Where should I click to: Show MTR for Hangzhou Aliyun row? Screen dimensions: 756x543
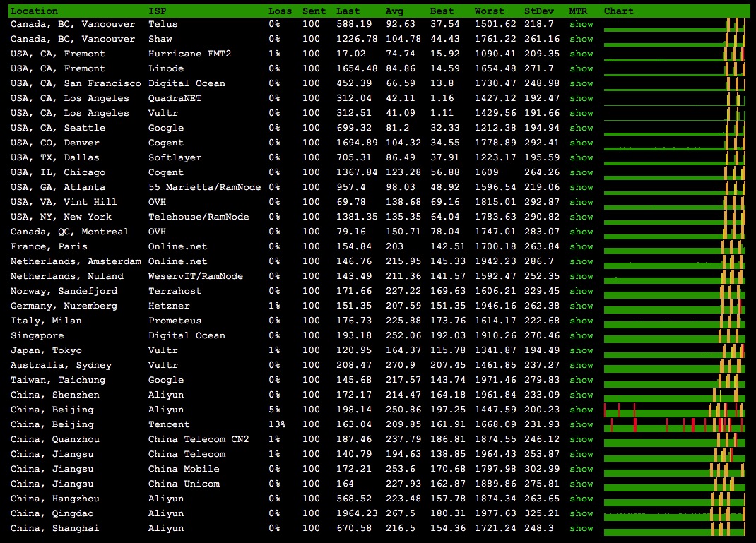pos(581,499)
